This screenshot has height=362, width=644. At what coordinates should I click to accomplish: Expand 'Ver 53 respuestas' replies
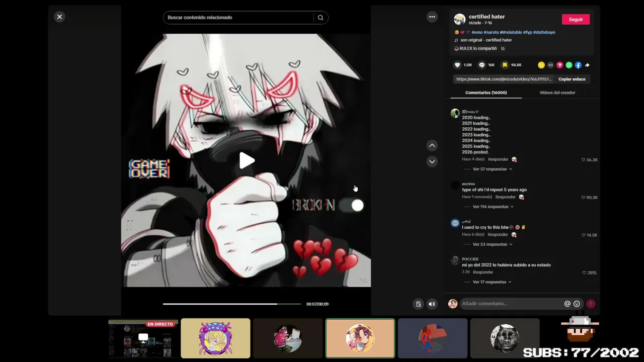492,244
